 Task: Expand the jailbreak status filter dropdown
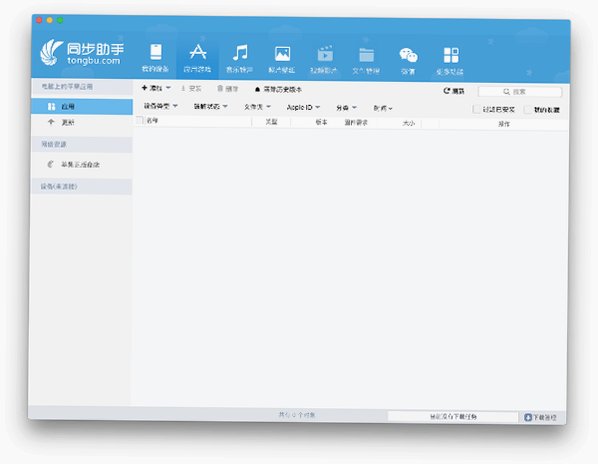pyautogui.click(x=211, y=106)
